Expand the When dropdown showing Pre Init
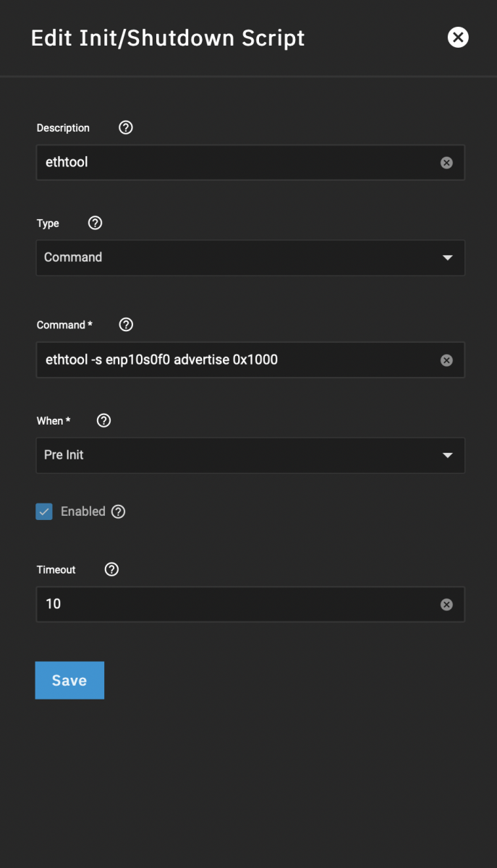497x868 pixels. (239, 455)
